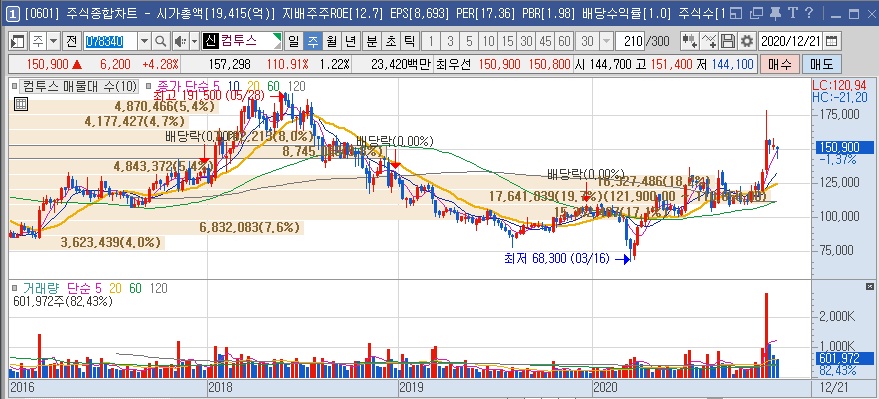Click the duplicate window icon in title bar
Screen dimensions: 879x399
point(756,13)
